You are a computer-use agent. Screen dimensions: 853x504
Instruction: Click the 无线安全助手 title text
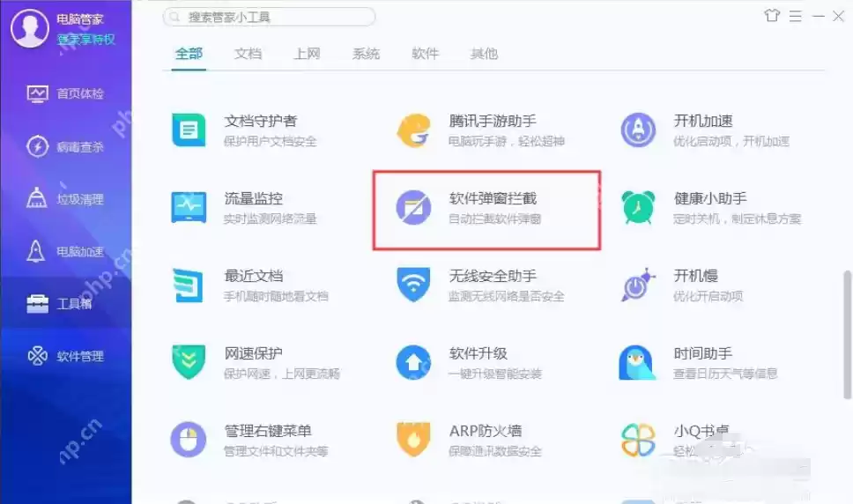tap(493, 276)
